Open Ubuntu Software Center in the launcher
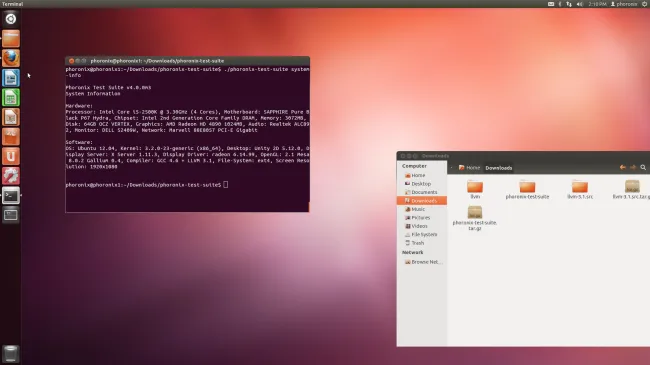The image size is (650, 365). click(11, 136)
